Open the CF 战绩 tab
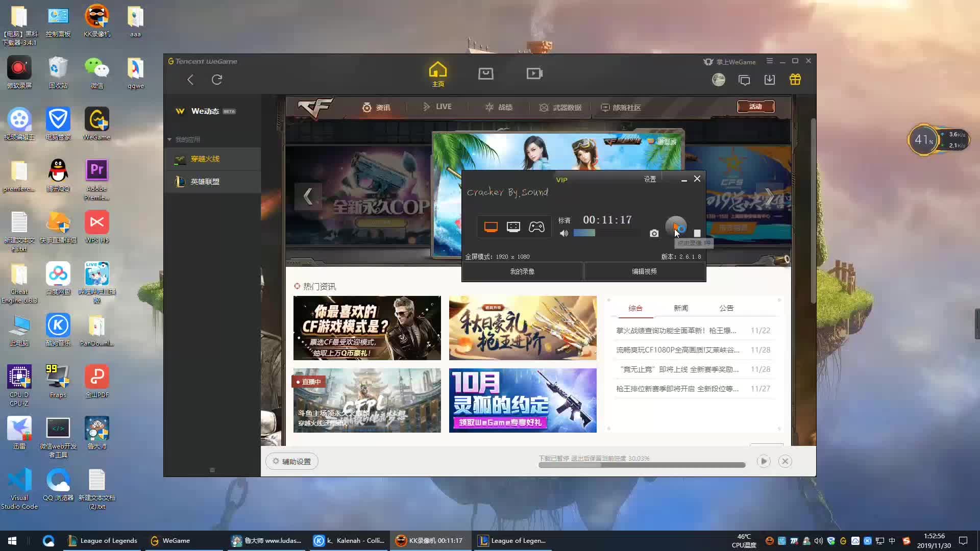Viewport: 980px width, 551px height. [499, 108]
